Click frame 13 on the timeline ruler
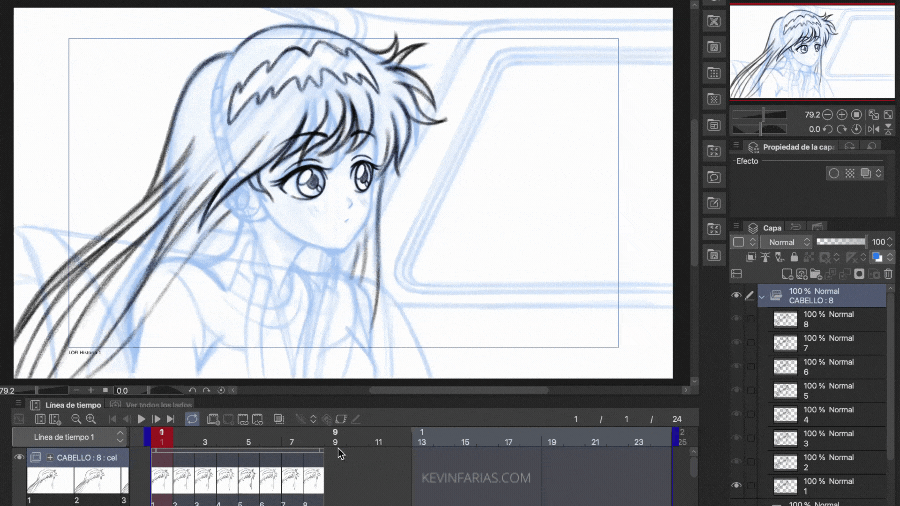Image resolution: width=900 pixels, height=506 pixels. tap(422, 442)
